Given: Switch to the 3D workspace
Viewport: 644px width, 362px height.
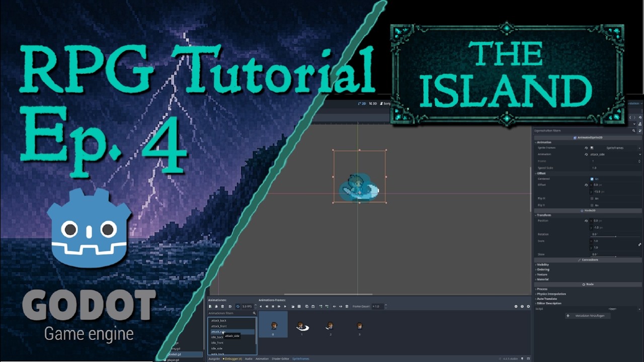Looking at the screenshot, I should pyautogui.click(x=373, y=104).
